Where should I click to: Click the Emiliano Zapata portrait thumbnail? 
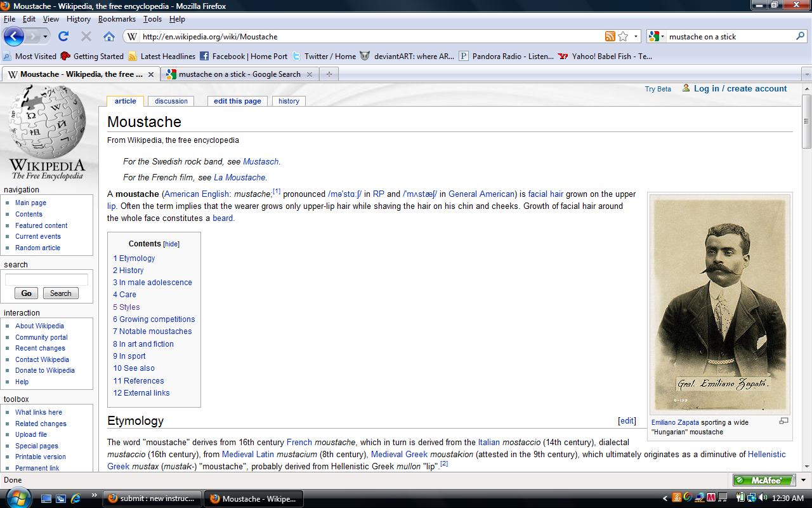coord(720,305)
